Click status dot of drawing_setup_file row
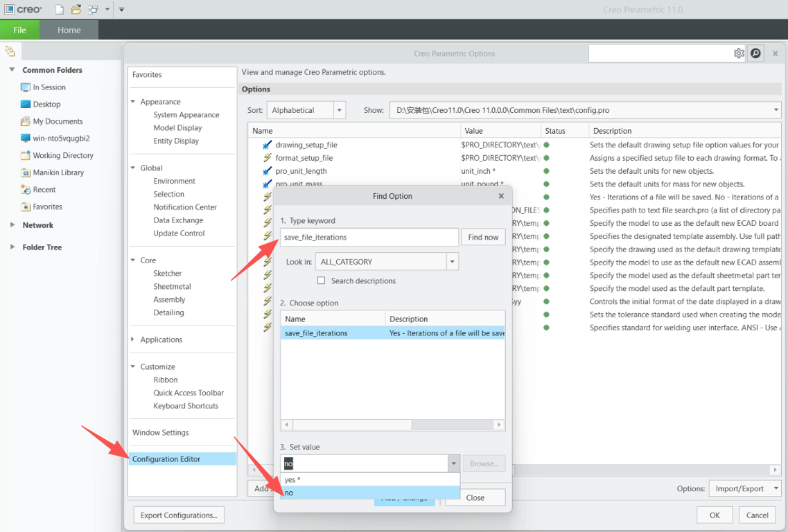788x532 pixels. [x=546, y=145]
